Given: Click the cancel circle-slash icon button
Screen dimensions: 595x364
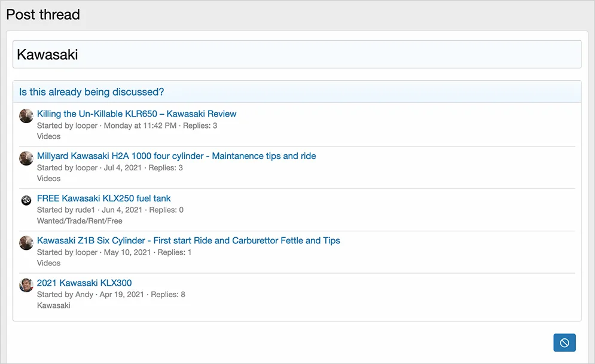Looking at the screenshot, I should tap(564, 342).
